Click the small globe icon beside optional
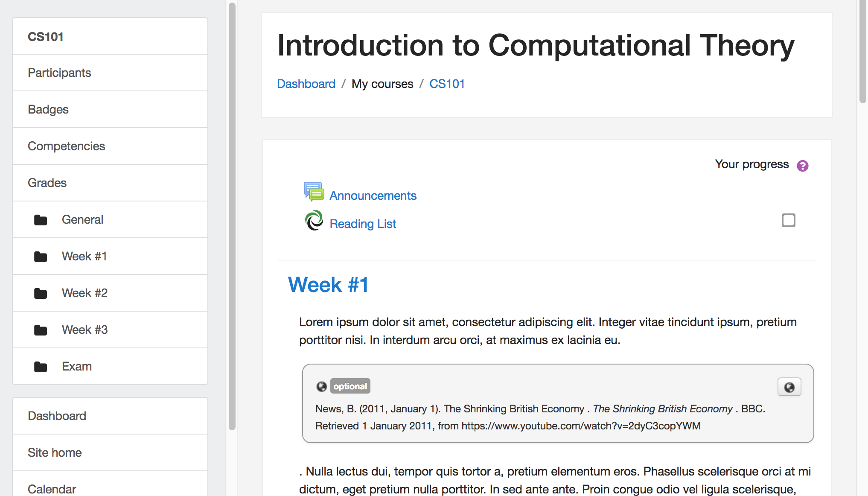The image size is (868, 496). (321, 386)
